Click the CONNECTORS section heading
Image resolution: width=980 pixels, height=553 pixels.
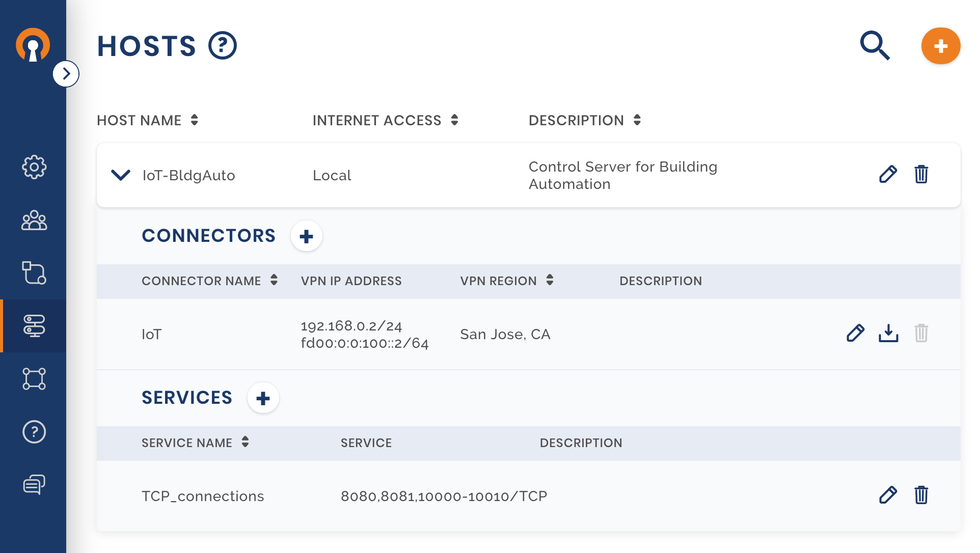(209, 236)
